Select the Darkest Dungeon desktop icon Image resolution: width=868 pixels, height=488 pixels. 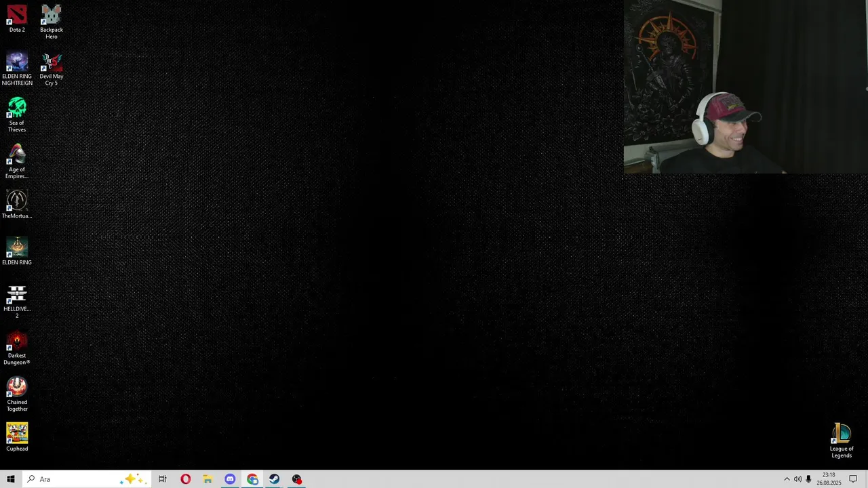(17, 348)
